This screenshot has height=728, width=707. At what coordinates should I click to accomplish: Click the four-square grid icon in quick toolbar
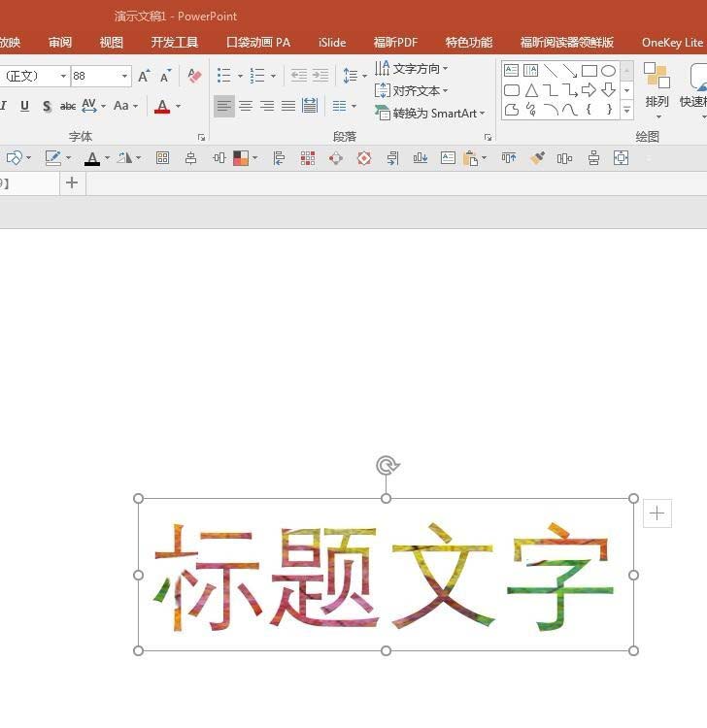tap(162, 158)
